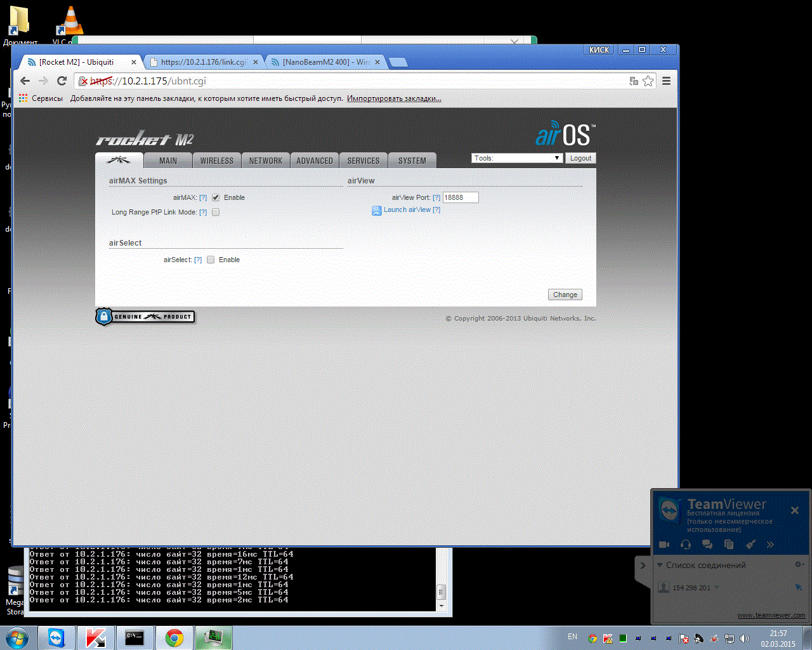Screen dimensions: 812x650
Task: Close the NanoBeamM2 400 browser tab
Action: [x=377, y=62]
